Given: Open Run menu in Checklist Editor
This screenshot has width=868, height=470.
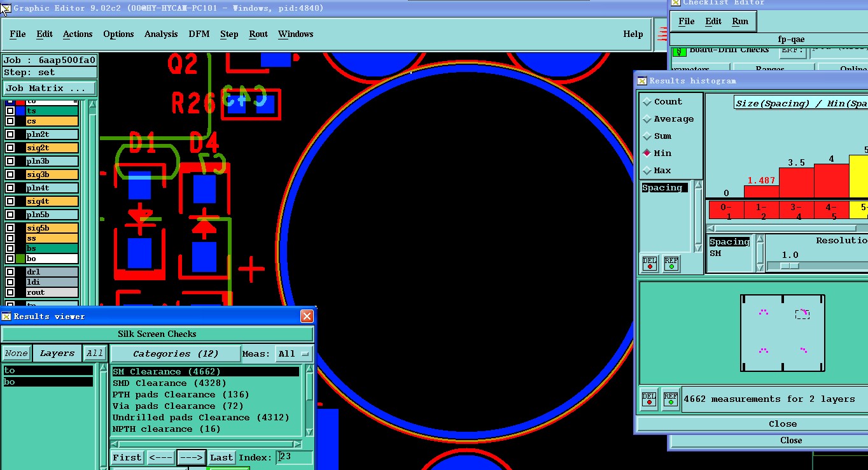Looking at the screenshot, I should click(x=740, y=21).
